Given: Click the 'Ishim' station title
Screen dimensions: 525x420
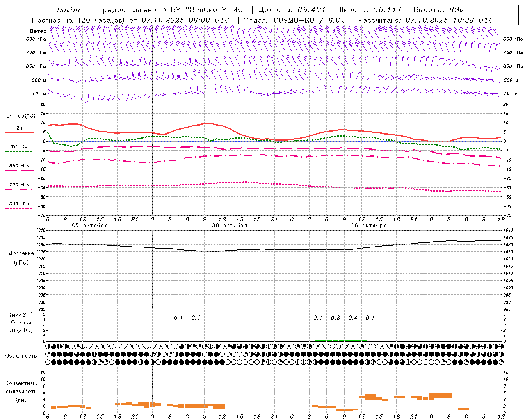Looking at the screenshot, I should pyautogui.click(x=68, y=10).
